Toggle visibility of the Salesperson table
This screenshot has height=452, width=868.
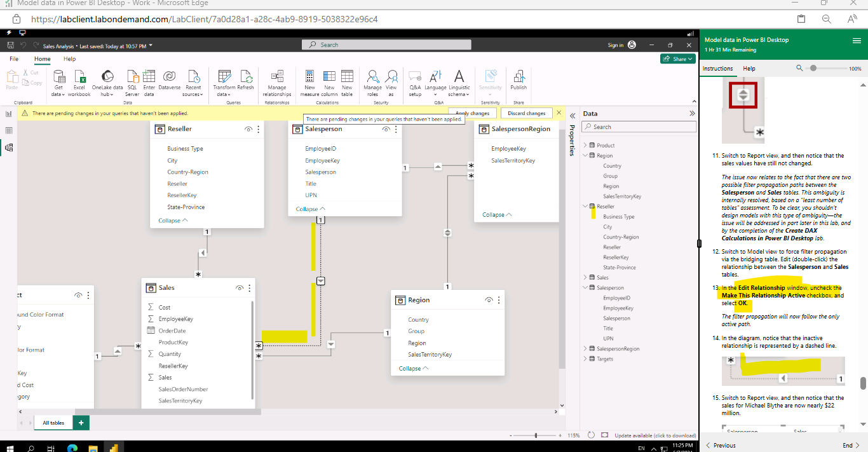click(x=386, y=129)
